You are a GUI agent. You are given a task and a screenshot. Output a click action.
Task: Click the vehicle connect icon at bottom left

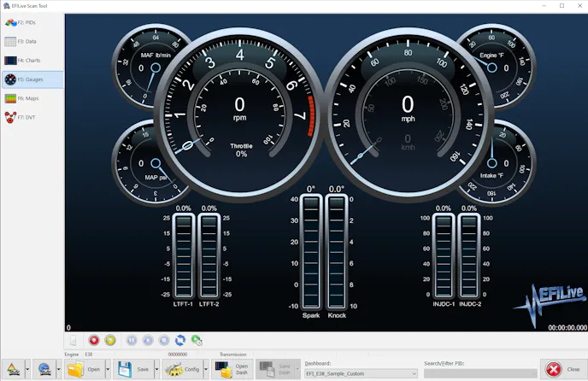13,369
